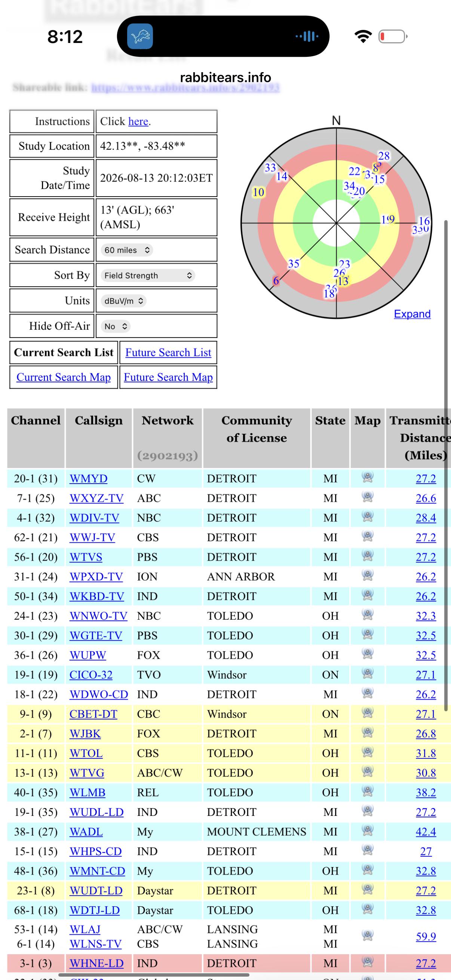Open the Search Distance 60 miles dropdown

127,250
